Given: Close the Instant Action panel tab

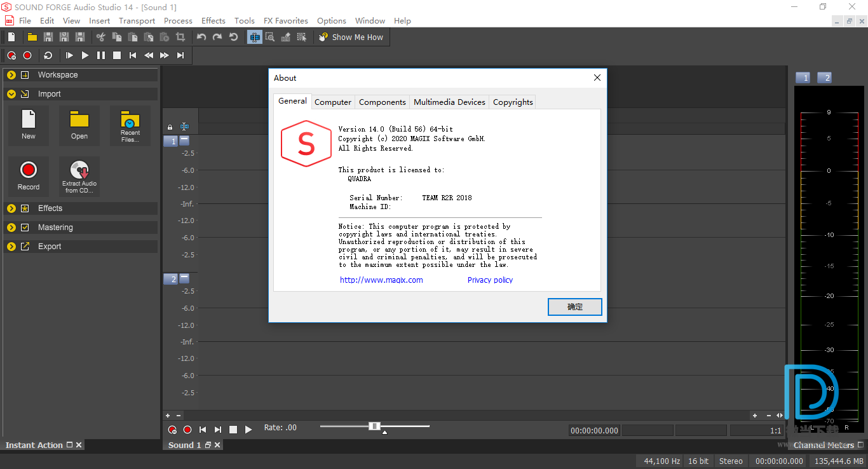Looking at the screenshot, I should click(79, 445).
